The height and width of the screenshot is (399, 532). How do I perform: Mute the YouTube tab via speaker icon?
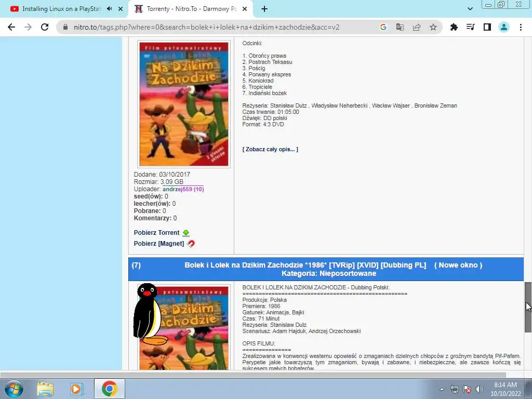[109, 9]
